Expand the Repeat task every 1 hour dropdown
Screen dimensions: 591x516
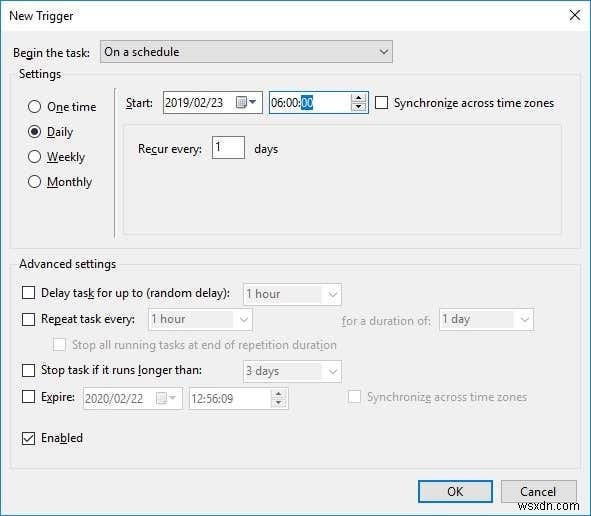(x=200, y=320)
